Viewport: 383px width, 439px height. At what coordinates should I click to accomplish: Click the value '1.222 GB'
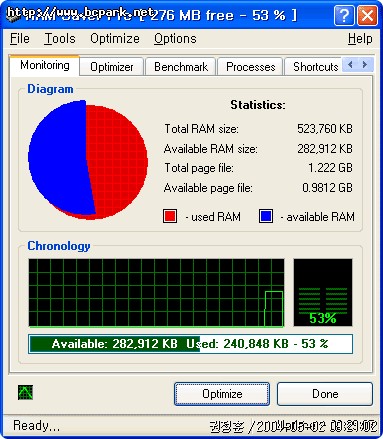330,168
